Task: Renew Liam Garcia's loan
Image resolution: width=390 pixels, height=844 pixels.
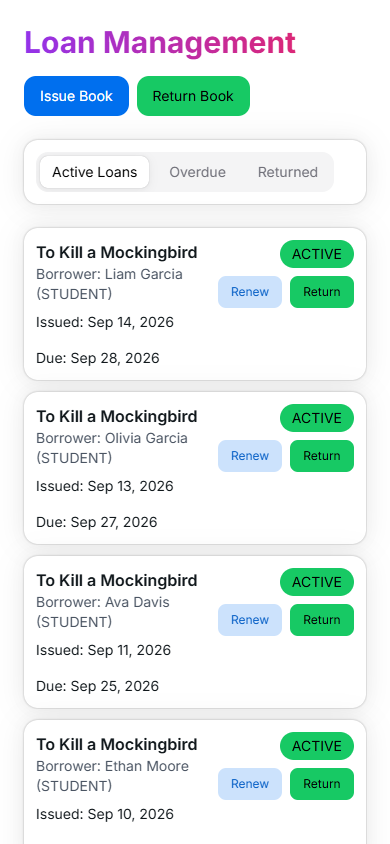Action: [x=250, y=292]
